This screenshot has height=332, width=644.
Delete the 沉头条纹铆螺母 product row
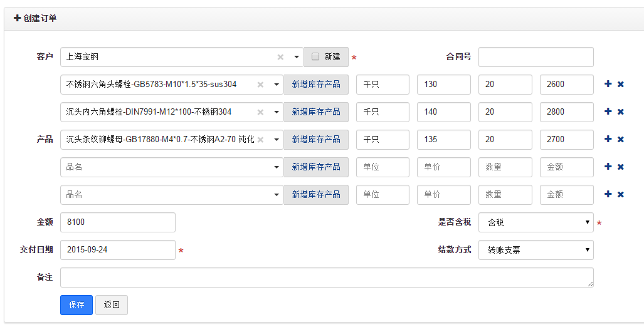tap(621, 139)
